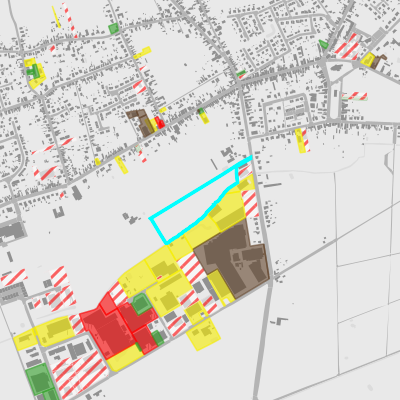Viewport: 400px width, 400px height.
Task: Select the green triangular parcel at the top right
Action: point(323,44)
